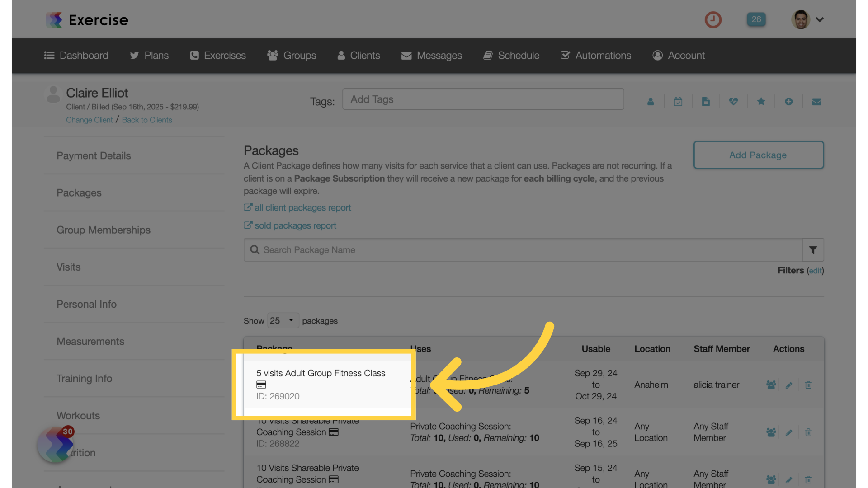Click the delete trash icon for Sep 15 package

click(808, 479)
